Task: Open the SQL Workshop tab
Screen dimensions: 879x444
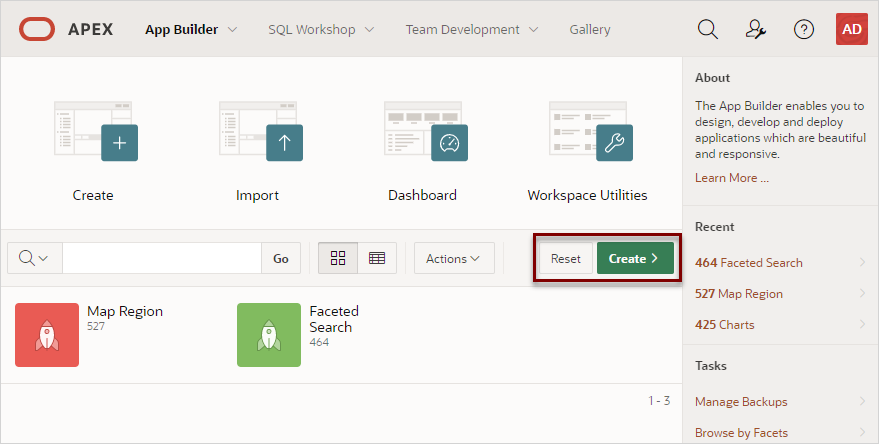Action: click(312, 30)
